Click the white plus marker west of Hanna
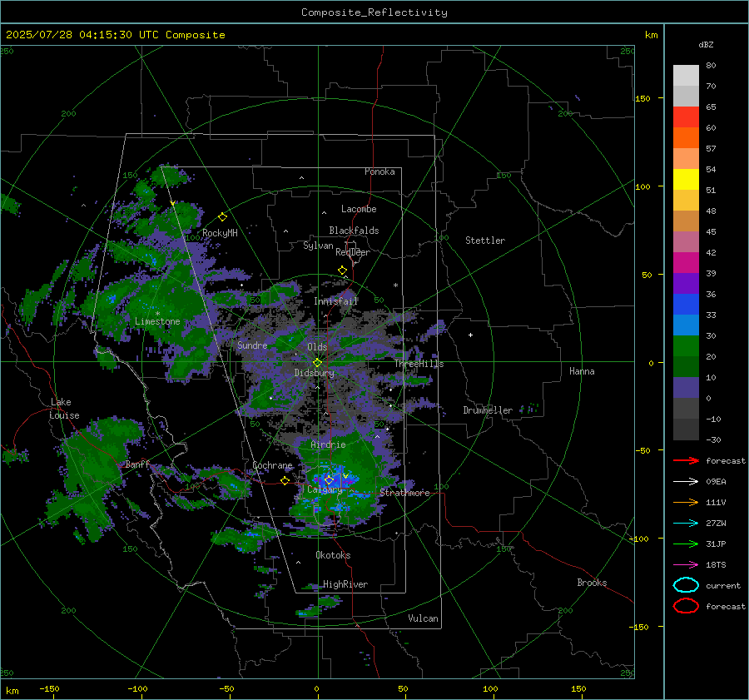 (470, 335)
